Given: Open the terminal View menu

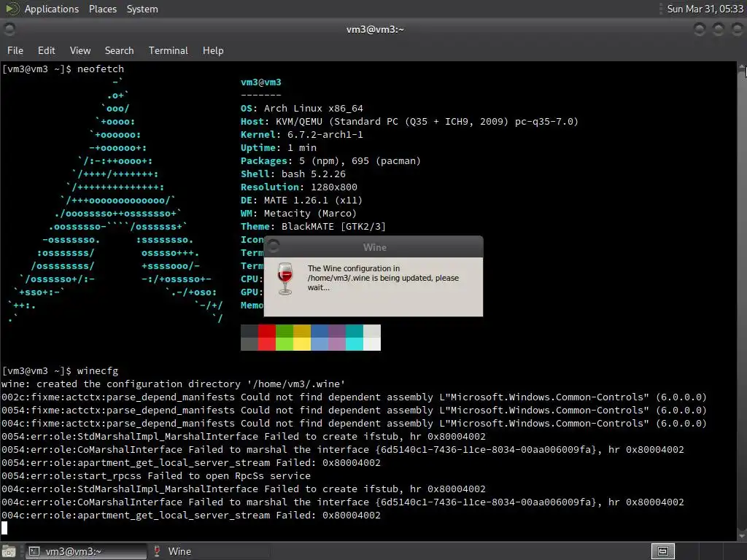Looking at the screenshot, I should click(80, 50).
